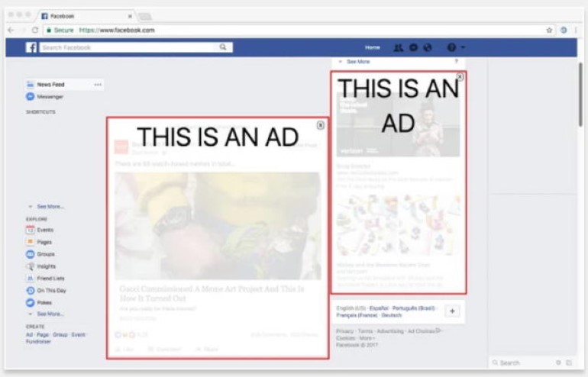Open News Feed options ellipsis menu
588x377 pixels.
[98, 85]
